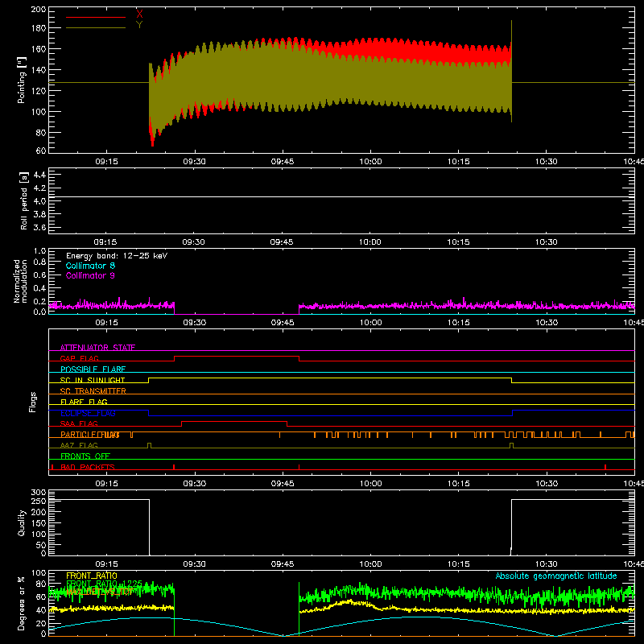The height and width of the screenshot is (644, 644).
Task: Click 10:15 tick under the Quality plot
Action: click(x=458, y=564)
